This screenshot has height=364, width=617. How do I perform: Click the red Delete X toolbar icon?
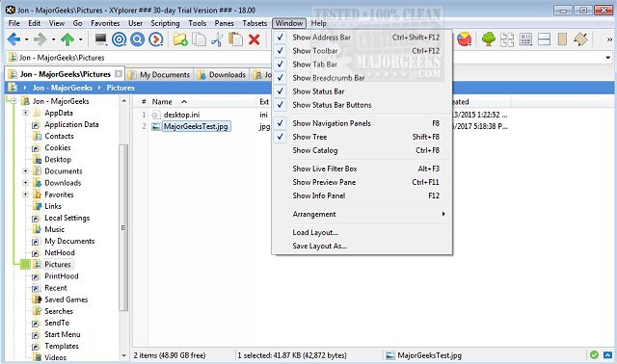[255, 39]
